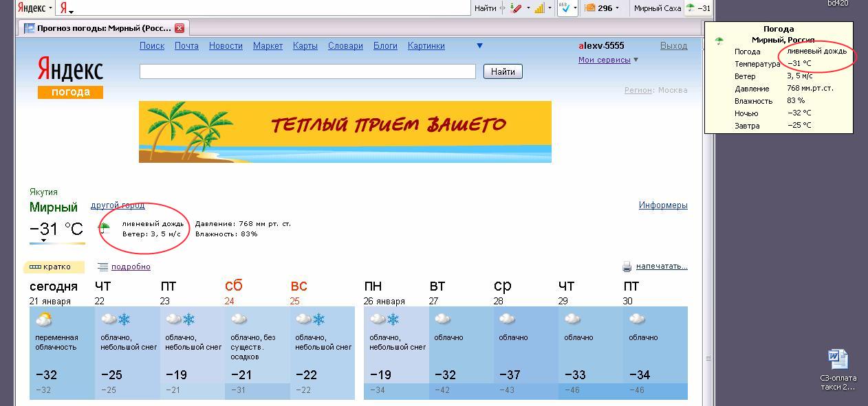Click into the Yandex page search field

pos(307,71)
